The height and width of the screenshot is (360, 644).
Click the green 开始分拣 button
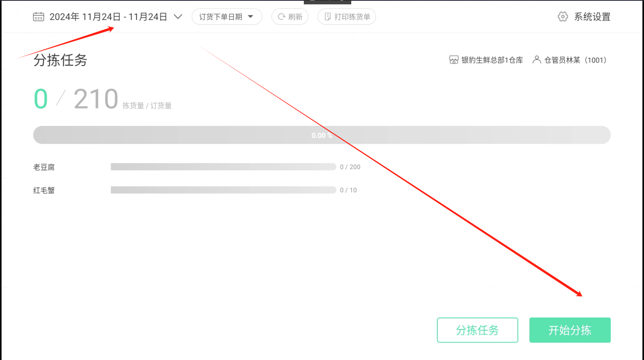coord(570,330)
